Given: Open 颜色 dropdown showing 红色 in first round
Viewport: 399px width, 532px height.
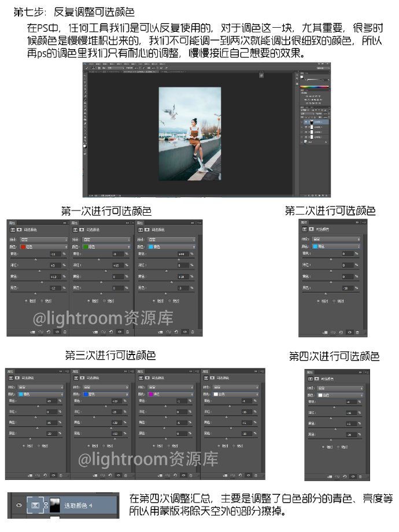Looking at the screenshot, I should (44, 247).
